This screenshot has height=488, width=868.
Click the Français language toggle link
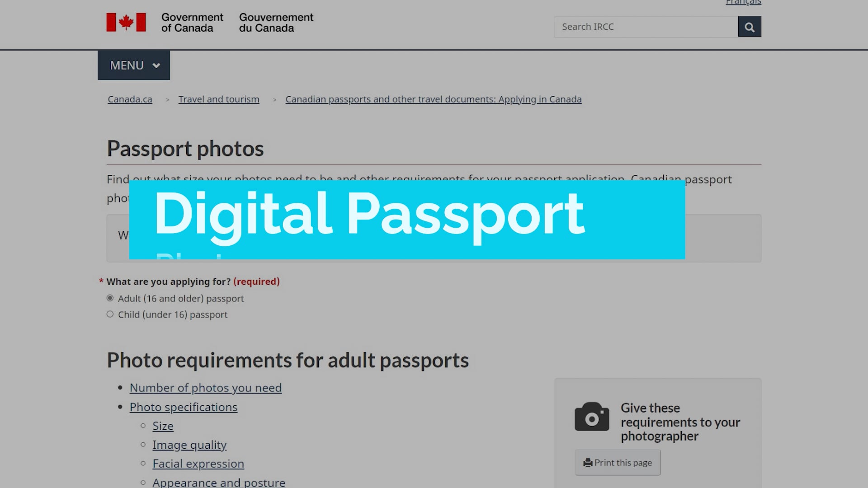tap(743, 3)
